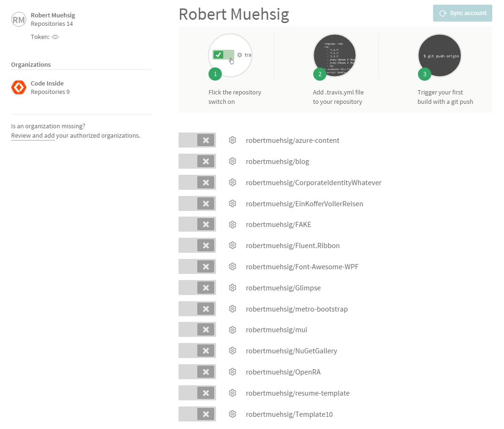Click the Code Inside organization logo
This screenshot has height=429, width=504.
pyautogui.click(x=18, y=87)
